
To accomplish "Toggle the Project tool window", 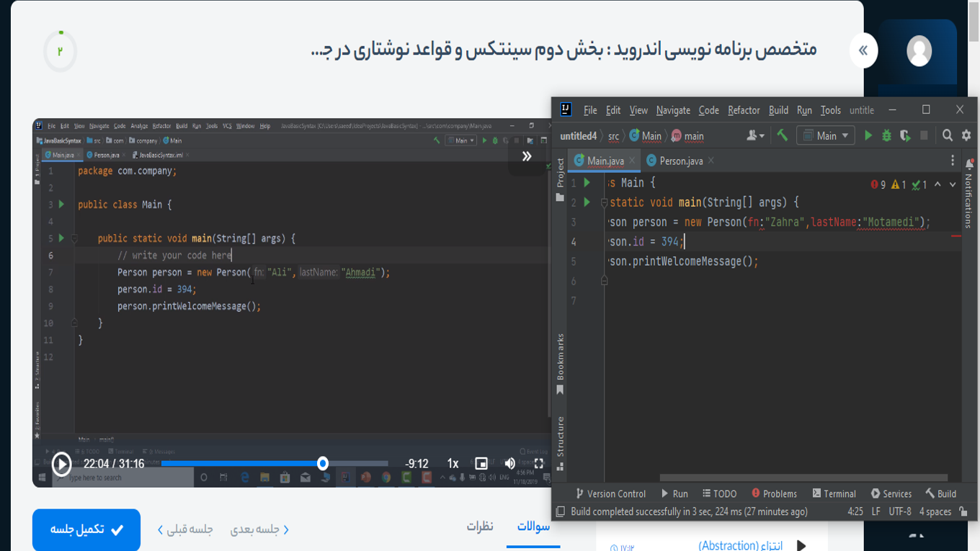I will coord(561,179).
